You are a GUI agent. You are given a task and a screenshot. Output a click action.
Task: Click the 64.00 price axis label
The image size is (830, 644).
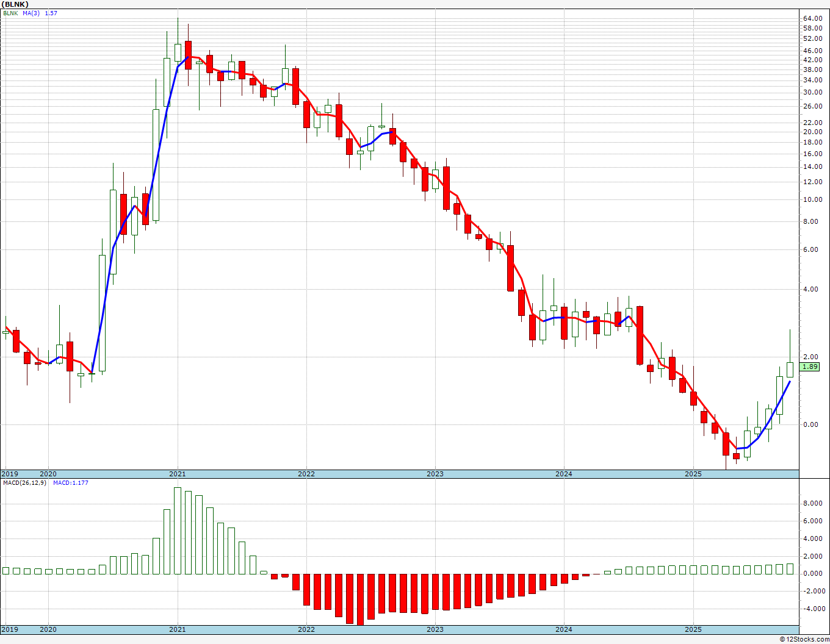813,18
